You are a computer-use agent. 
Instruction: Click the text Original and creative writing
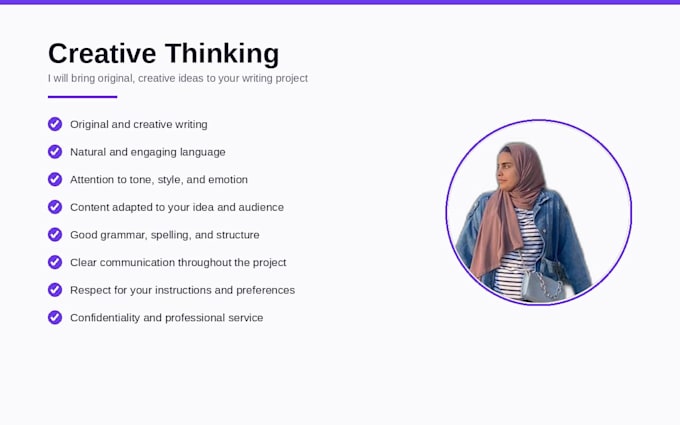coord(139,124)
